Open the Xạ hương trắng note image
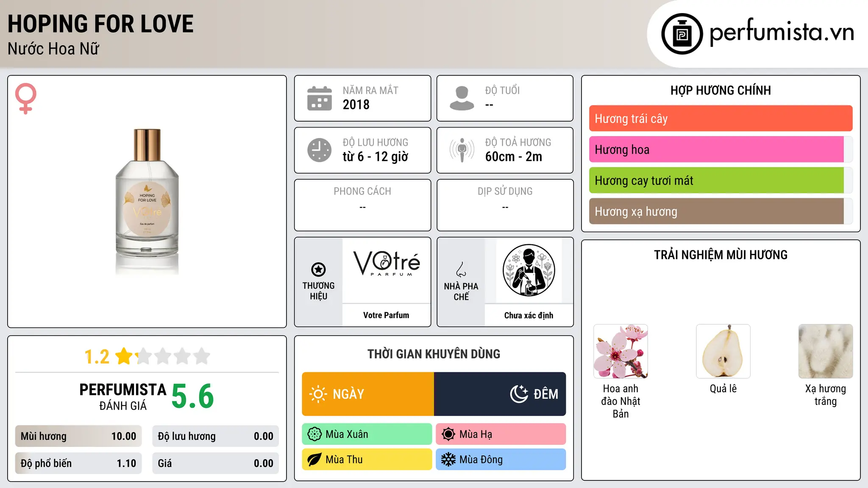This screenshot has width=868, height=488. (826, 351)
